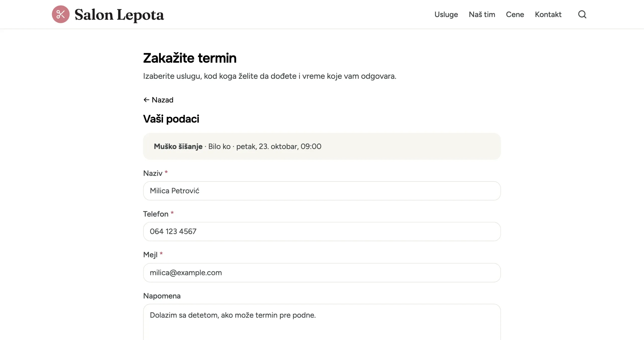Screen dimensions: 644x340
Task: Click the Naziv label
Action: [x=153, y=173]
